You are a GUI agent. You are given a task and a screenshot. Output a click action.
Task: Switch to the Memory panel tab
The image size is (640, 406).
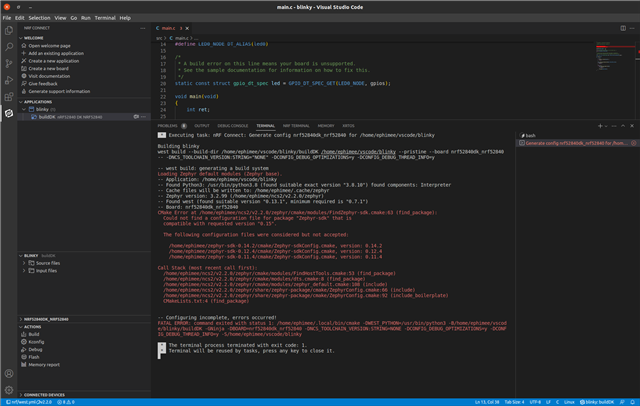[326, 126]
